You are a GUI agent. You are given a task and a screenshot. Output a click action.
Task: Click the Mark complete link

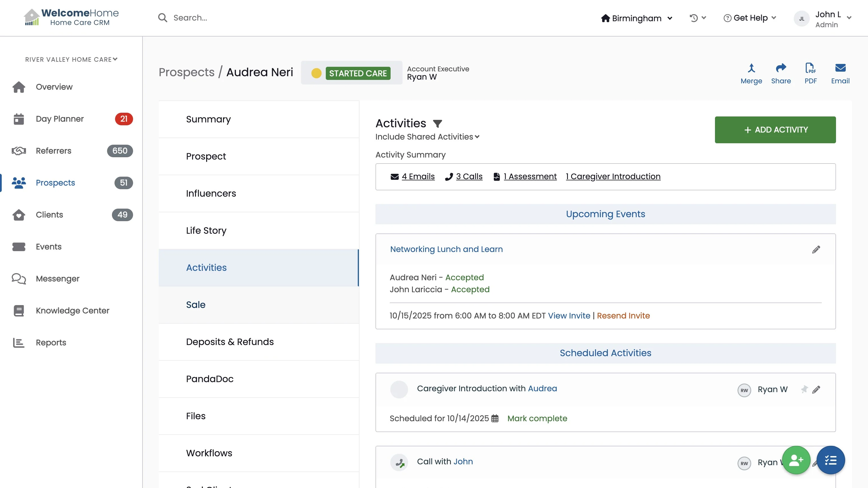click(537, 419)
